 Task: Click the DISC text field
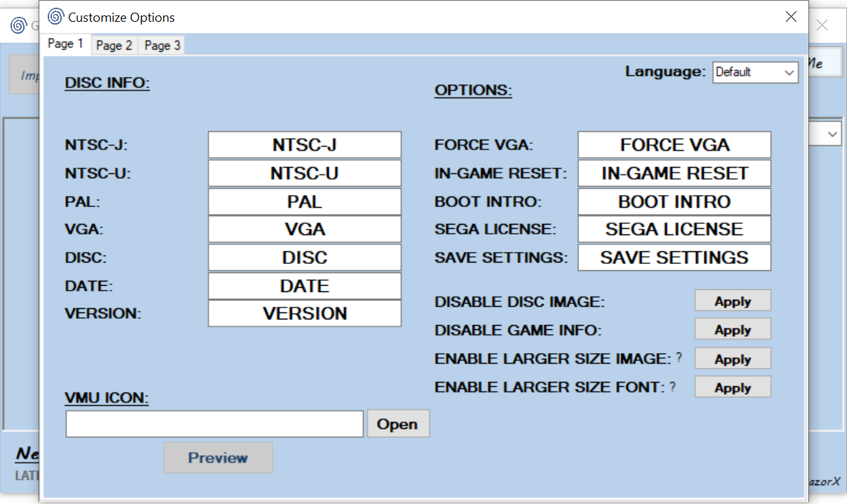(x=304, y=258)
